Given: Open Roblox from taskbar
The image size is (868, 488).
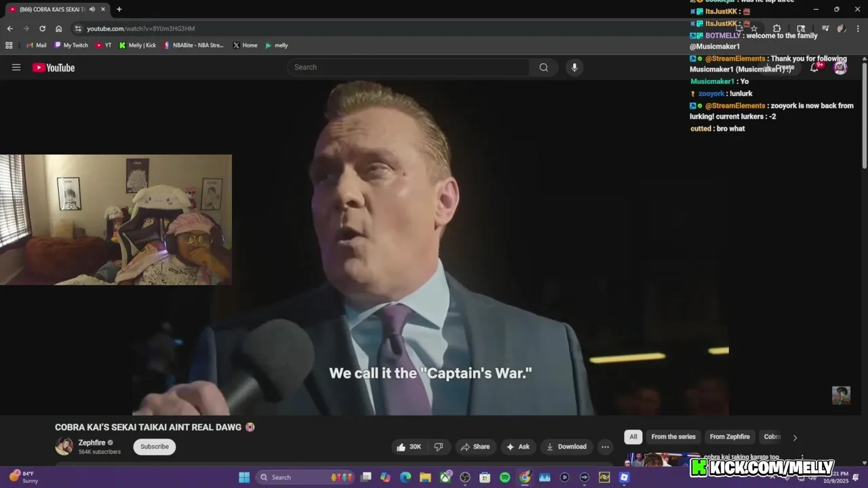Looking at the screenshot, I should 624,477.
